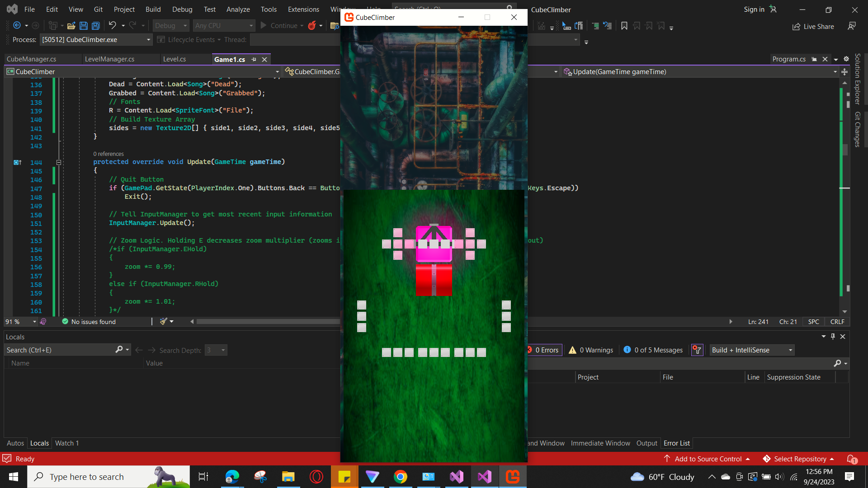
Task: Open the CubeClimber app from the taskbar
Action: point(513,477)
